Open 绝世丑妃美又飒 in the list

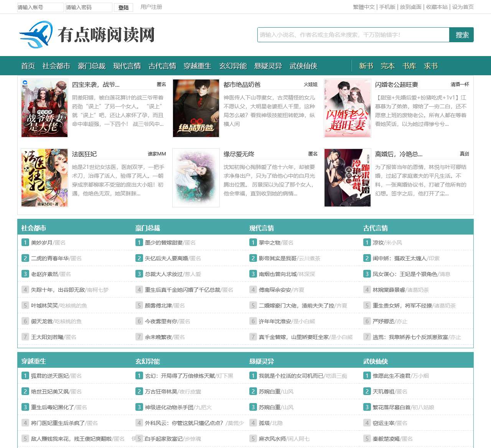point(50,392)
